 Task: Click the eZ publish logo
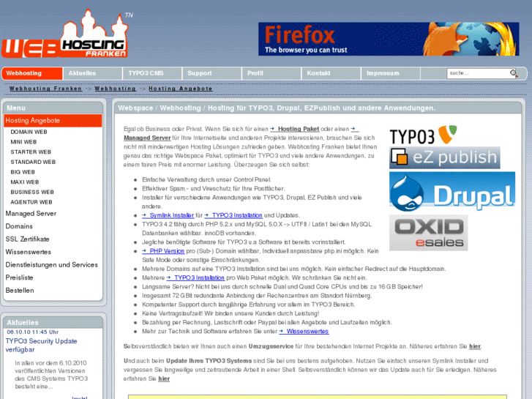[x=444, y=157]
